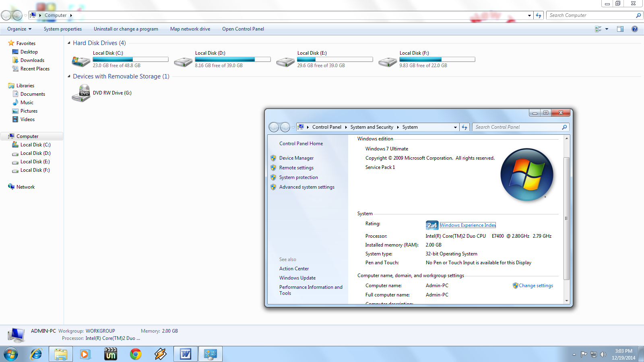The width and height of the screenshot is (644, 362).
Task: Select Downloads in Favorites
Action: tap(32, 60)
